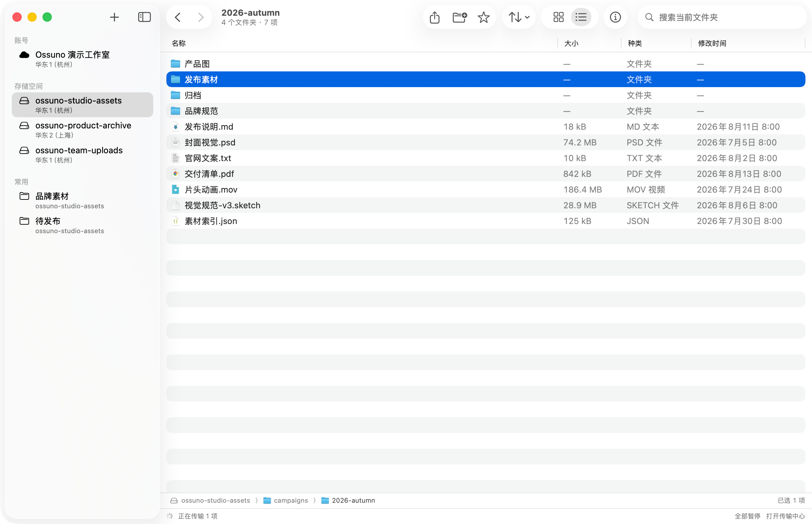812x524 pixels.
Task: Add the current folder to favorites with the star
Action: click(483, 17)
